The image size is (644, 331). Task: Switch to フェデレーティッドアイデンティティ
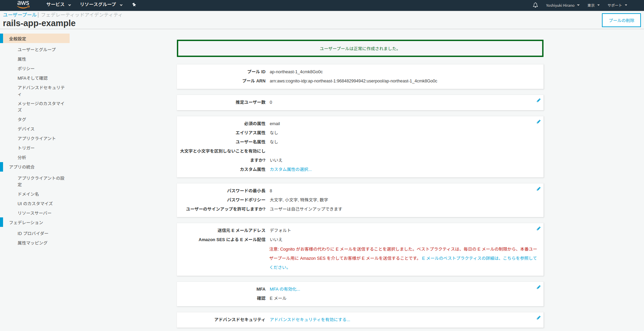point(81,15)
